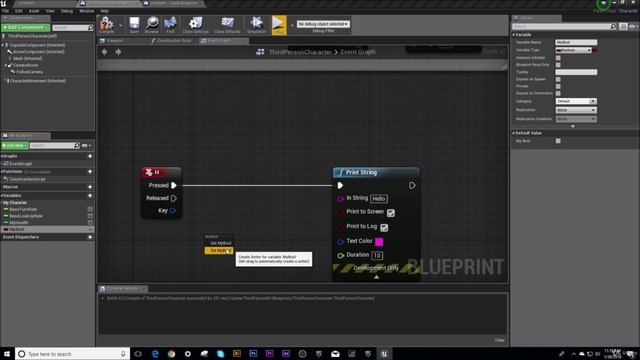Toggle the Print to Log checkbox
The image size is (640, 360).
click(x=384, y=227)
